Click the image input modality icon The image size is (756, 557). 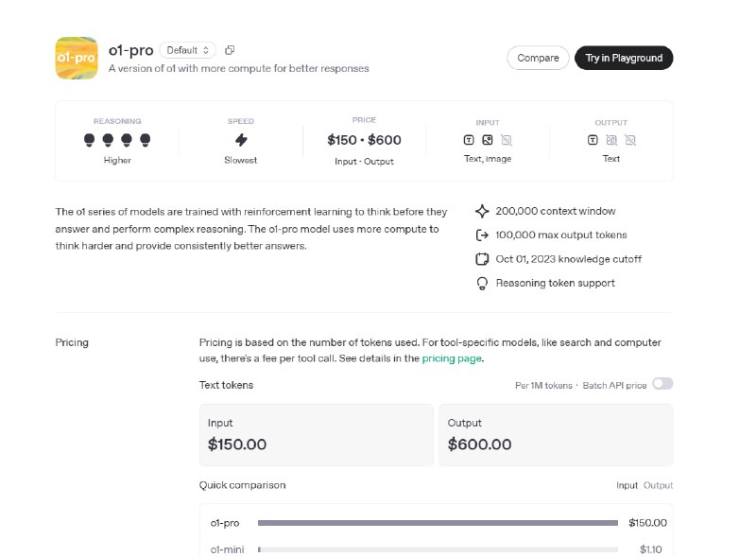(x=488, y=140)
